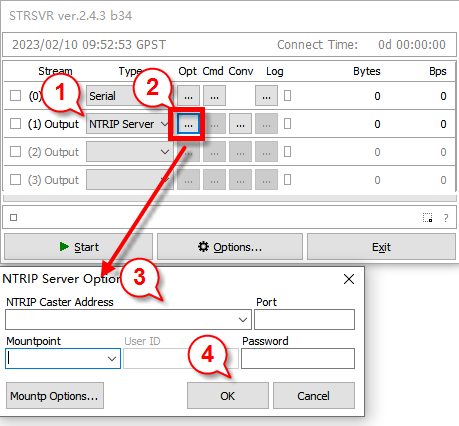Open Mountp Options...
The width and height of the screenshot is (459, 426).
(55, 396)
